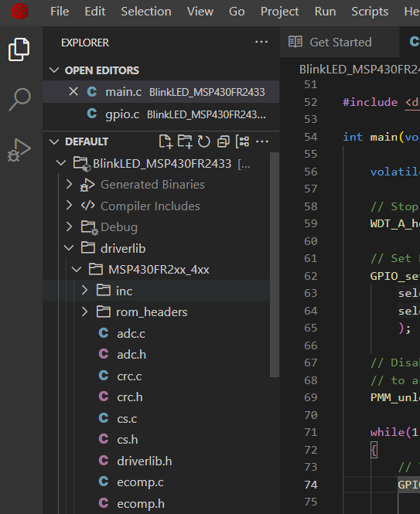Click the while(1 statement on line 71
420x514 pixels.
click(x=394, y=432)
